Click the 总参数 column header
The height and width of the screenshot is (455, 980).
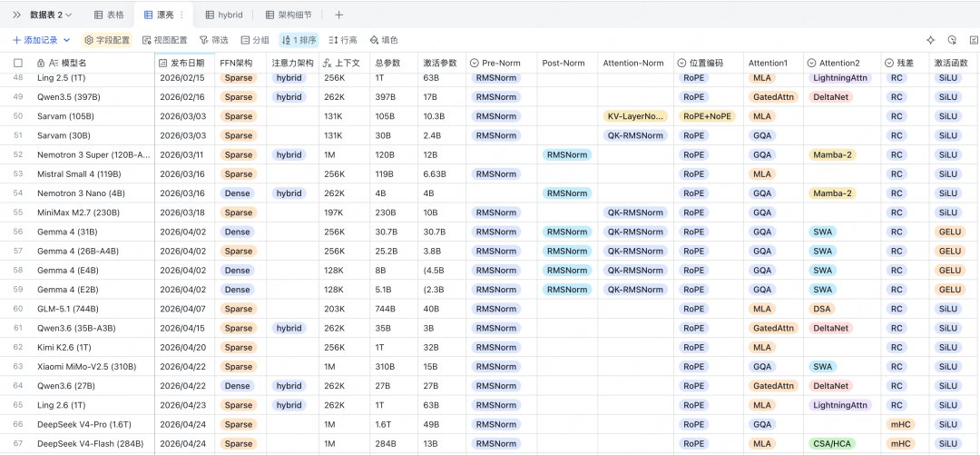coord(393,64)
